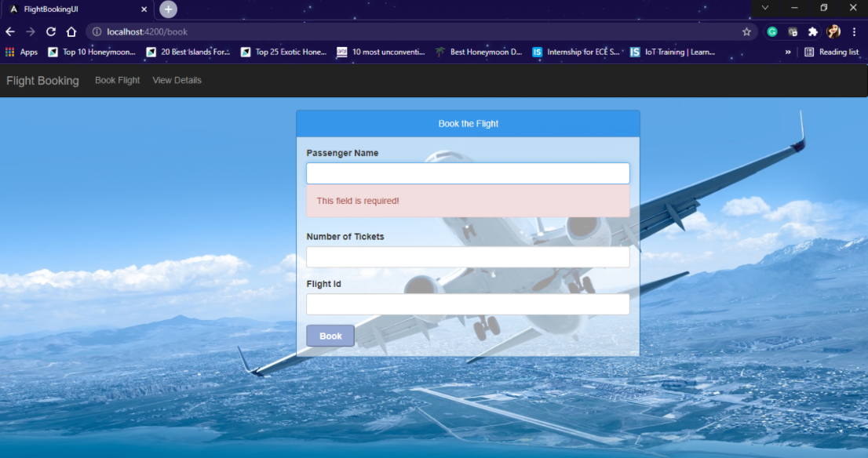Open the Chrome three-dot menu
Image resolution: width=868 pixels, height=458 pixels.
(x=855, y=33)
